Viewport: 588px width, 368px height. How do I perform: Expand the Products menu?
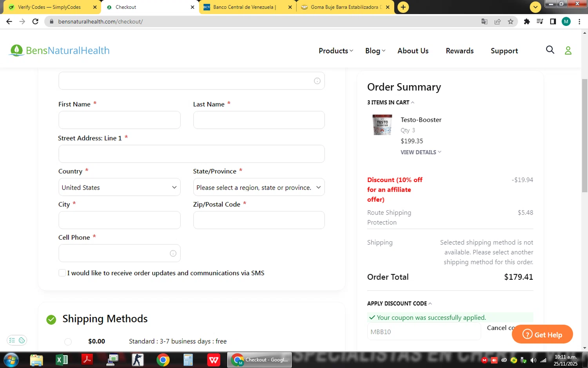pyautogui.click(x=336, y=51)
